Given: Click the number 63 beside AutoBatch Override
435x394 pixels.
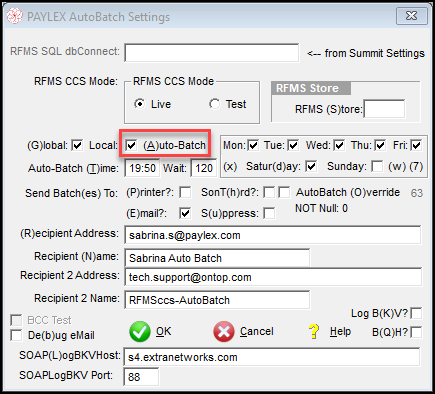Looking at the screenshot, I should 417,193.
